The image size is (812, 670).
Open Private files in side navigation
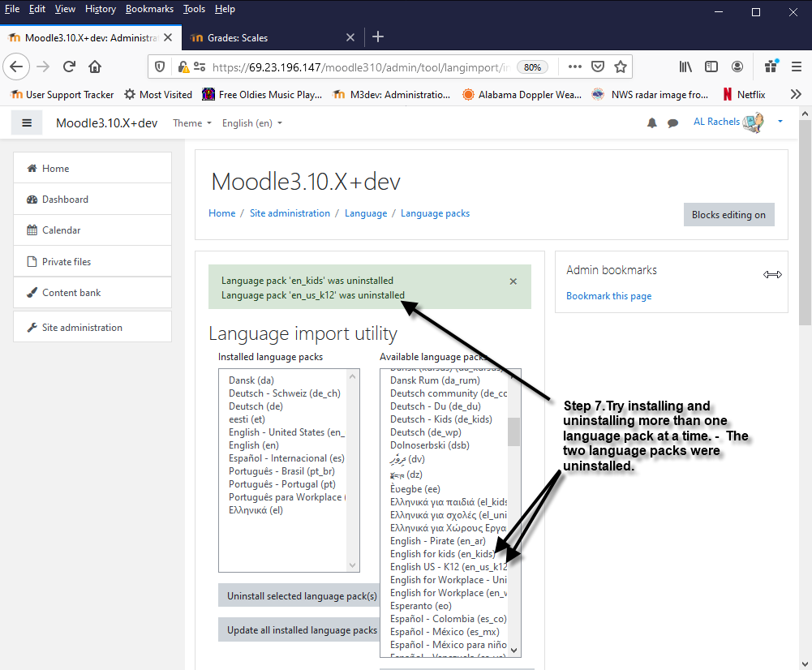click(x=92, y=261)
